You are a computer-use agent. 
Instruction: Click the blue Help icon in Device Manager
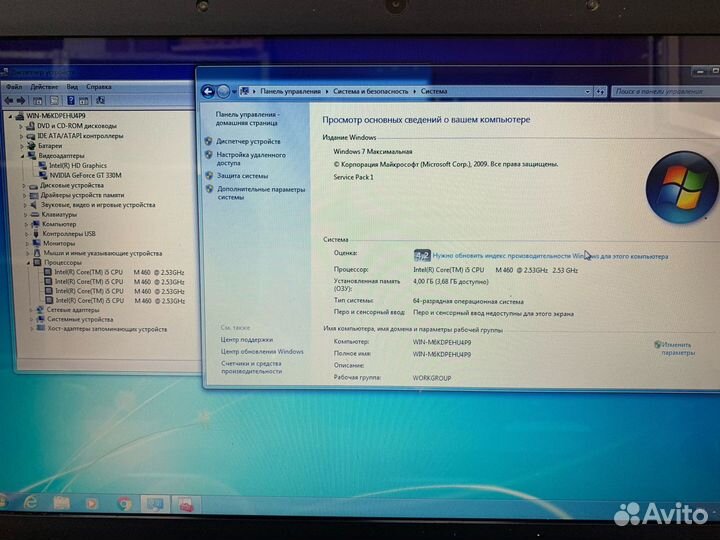tap(71, 100)
